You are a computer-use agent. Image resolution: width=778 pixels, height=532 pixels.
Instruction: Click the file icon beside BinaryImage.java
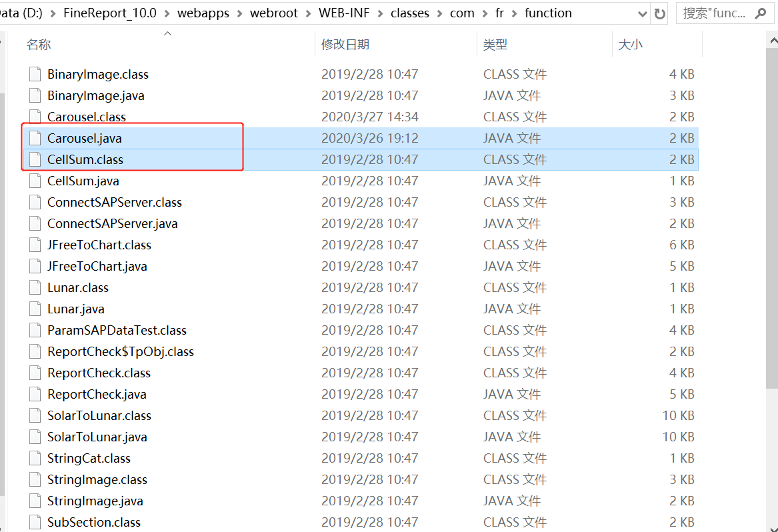tap(35, 95)
